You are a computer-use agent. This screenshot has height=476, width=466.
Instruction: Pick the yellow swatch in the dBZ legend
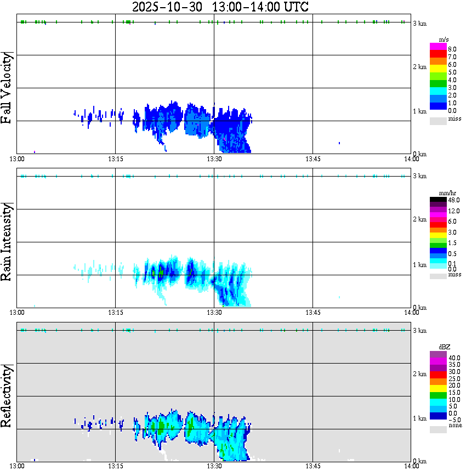pyautogui.click(x=438, y=389)
